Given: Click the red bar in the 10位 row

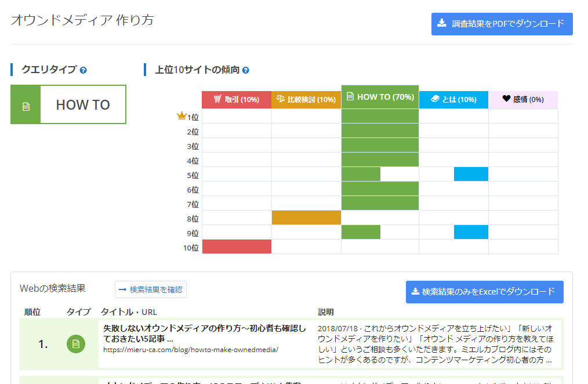Looking at the screenshot, I should pos(237,247).
